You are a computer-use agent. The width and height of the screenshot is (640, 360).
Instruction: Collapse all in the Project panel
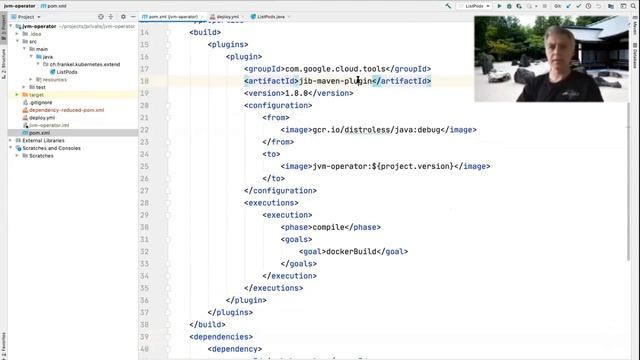tap(111, 17)
